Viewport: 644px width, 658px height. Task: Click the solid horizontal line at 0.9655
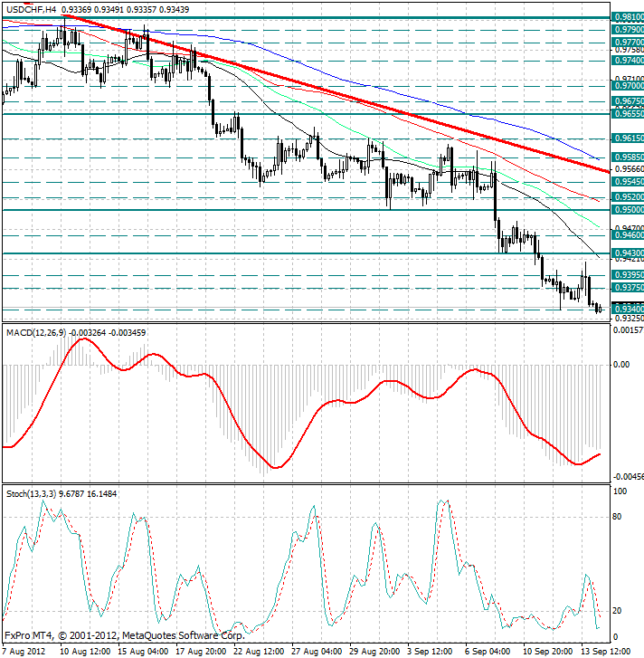coord(306,114)
